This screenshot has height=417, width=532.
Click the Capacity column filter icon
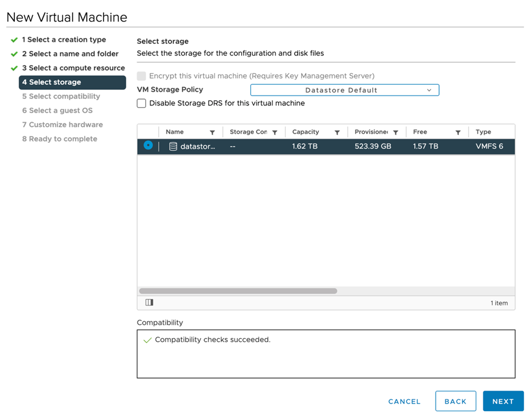click(x=337, y=133)
